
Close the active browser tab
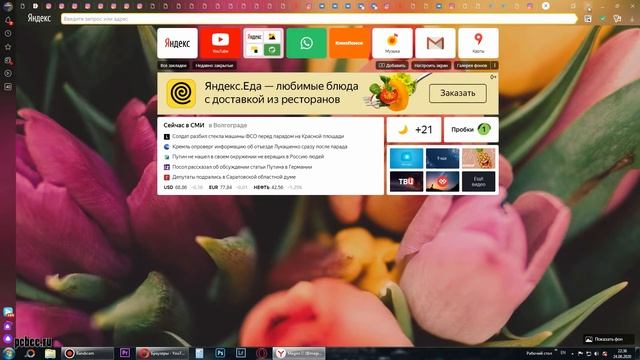pos(545,6)
